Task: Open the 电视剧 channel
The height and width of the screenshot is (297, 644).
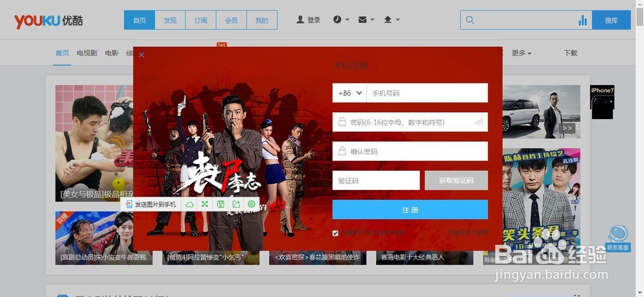Action: click(x=87, y=53)
